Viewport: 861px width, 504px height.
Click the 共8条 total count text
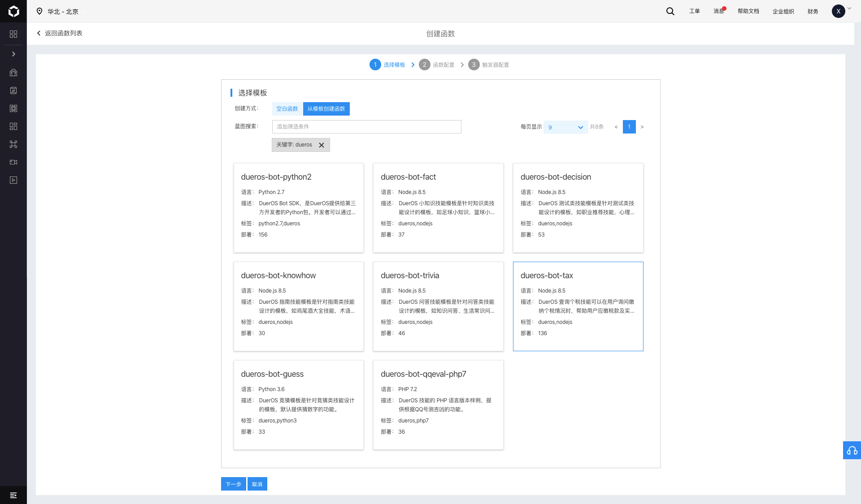point(596,127)
